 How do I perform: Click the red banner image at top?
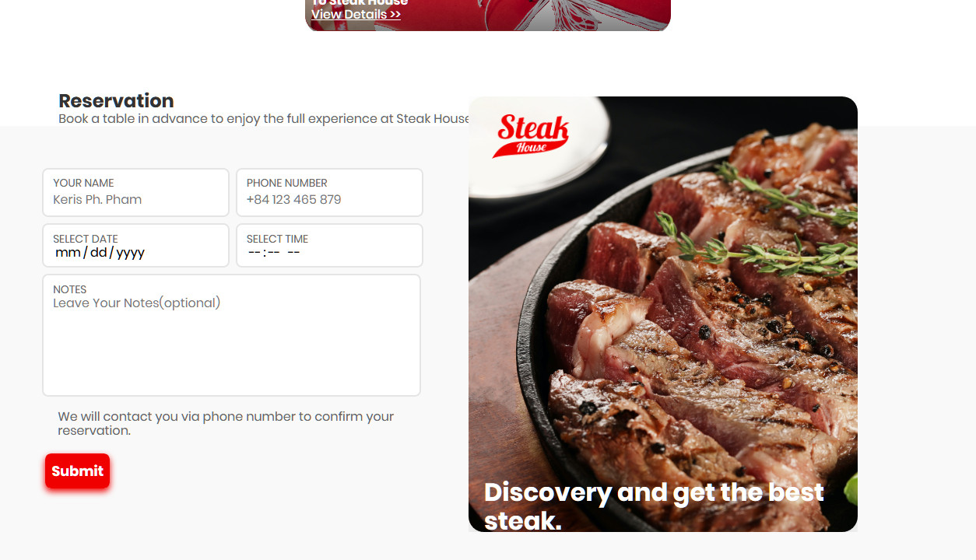488,15
